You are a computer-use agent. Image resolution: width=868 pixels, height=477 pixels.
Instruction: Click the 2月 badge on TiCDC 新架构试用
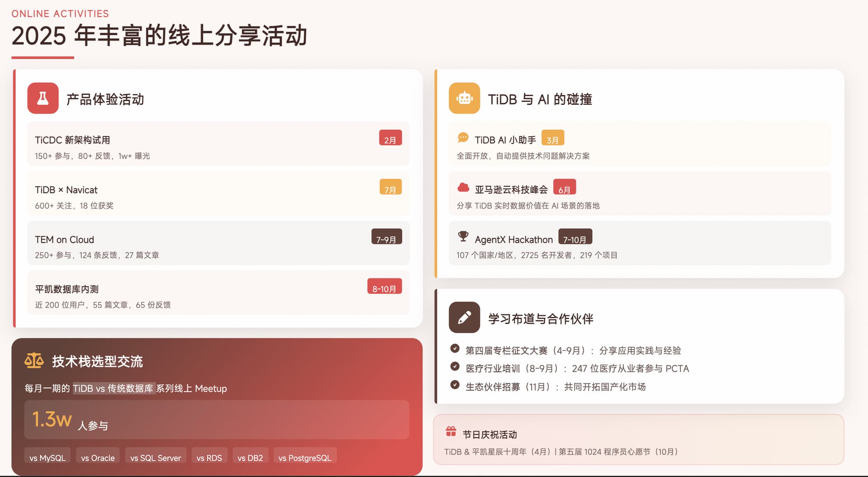coord(390,138)
